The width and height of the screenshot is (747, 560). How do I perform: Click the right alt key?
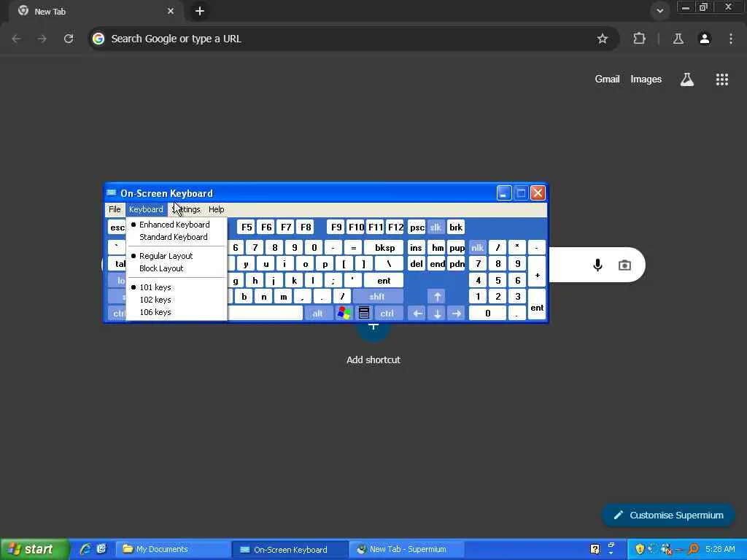click(318, 313)
